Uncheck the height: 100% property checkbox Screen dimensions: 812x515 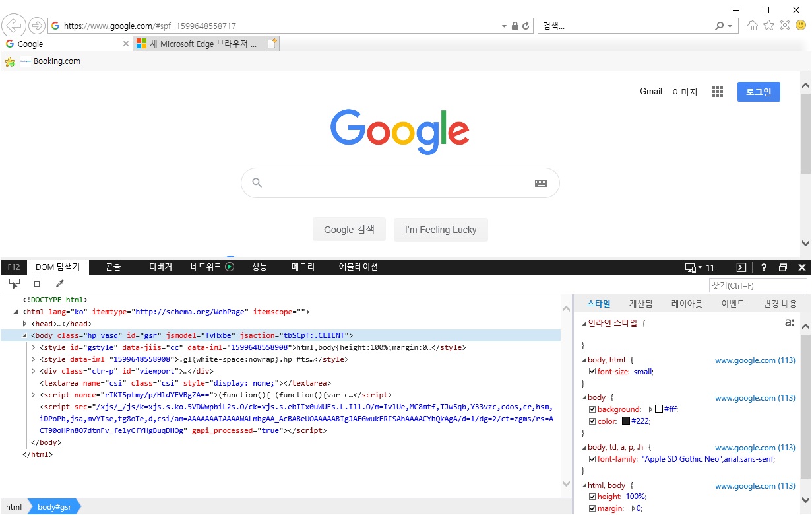pos(592,497)
